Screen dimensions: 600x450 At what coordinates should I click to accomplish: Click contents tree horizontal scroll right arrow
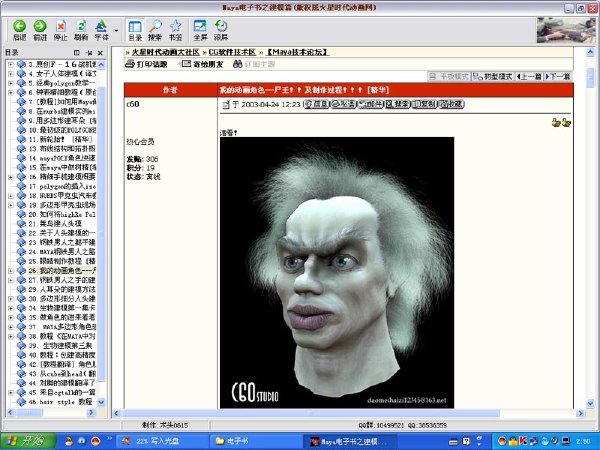[x=91, y=412]
